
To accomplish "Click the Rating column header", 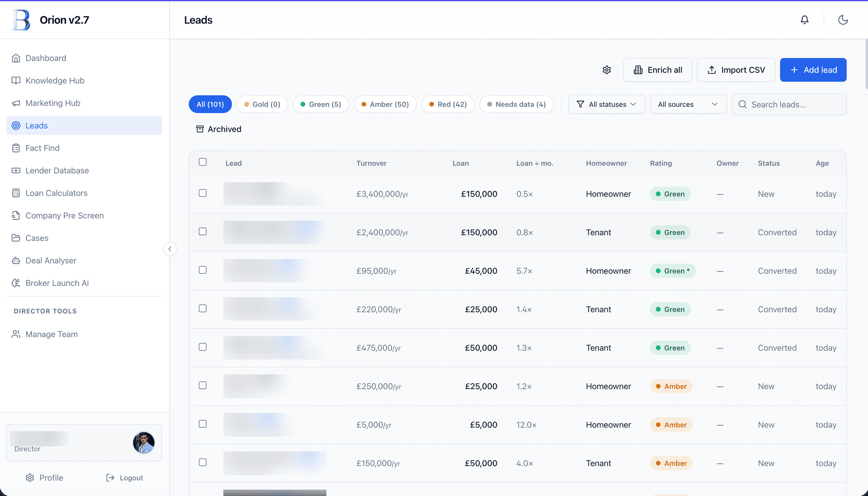I will click(x=661, y=163).
